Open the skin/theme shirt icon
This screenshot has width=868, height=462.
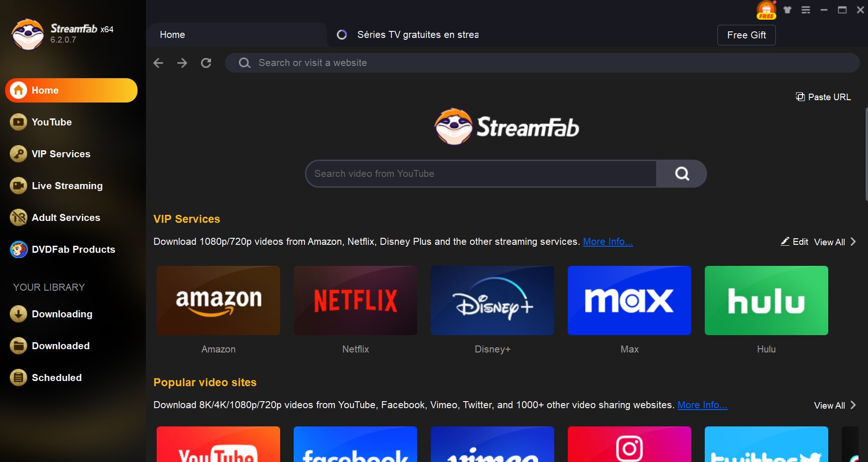click(788, 10)
